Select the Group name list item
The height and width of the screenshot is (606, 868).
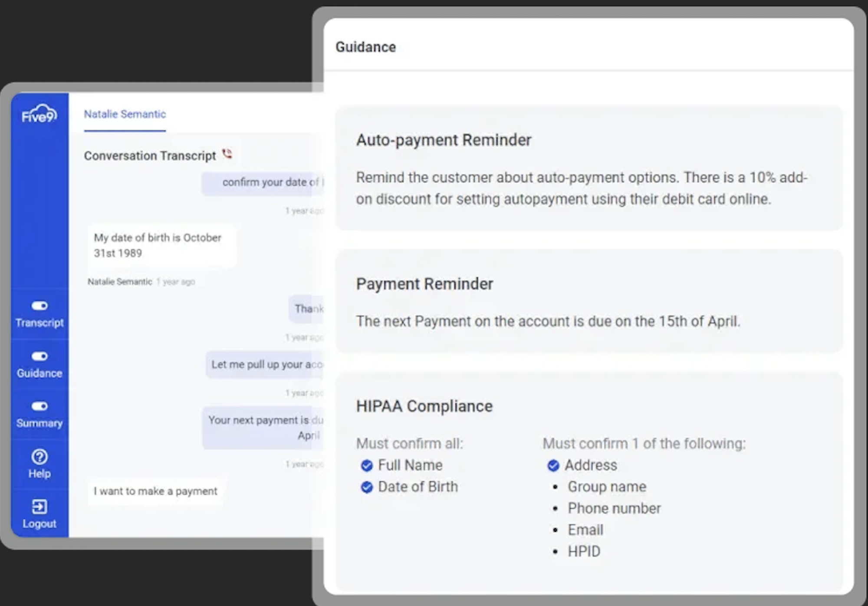(x=607, y=487)
